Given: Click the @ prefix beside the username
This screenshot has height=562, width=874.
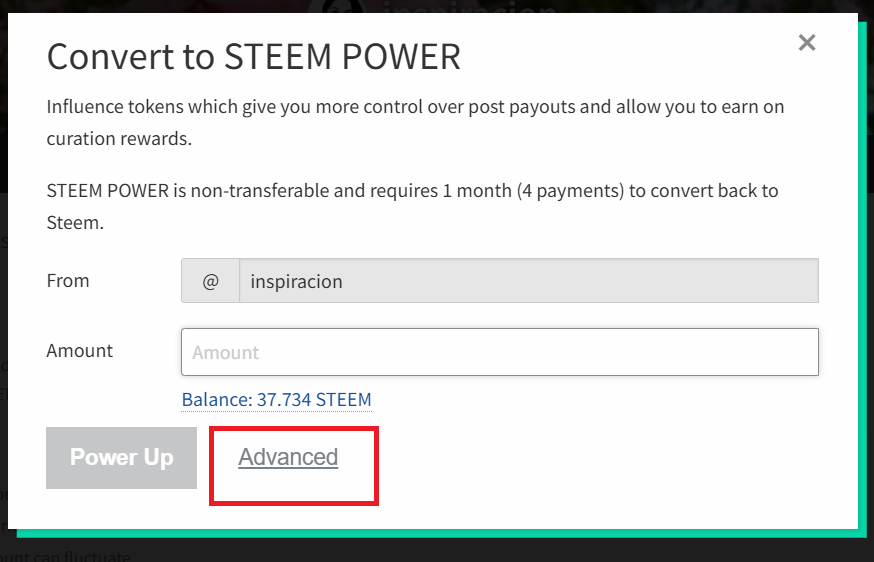Looking at the screenshot, I should pos(210,281).
